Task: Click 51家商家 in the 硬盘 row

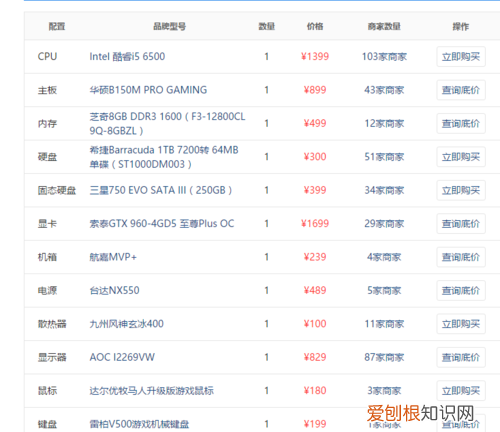Action: coord(384,157)
